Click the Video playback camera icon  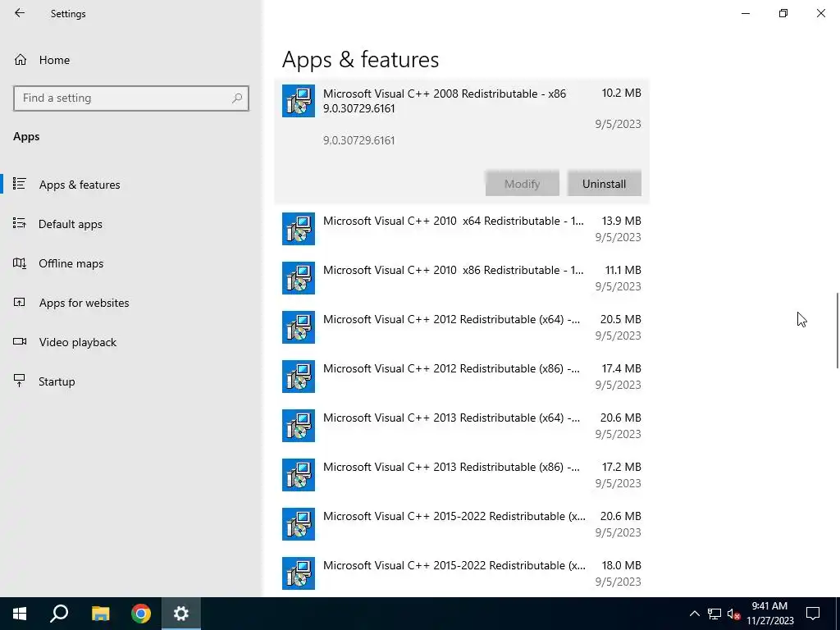[20, 341]
